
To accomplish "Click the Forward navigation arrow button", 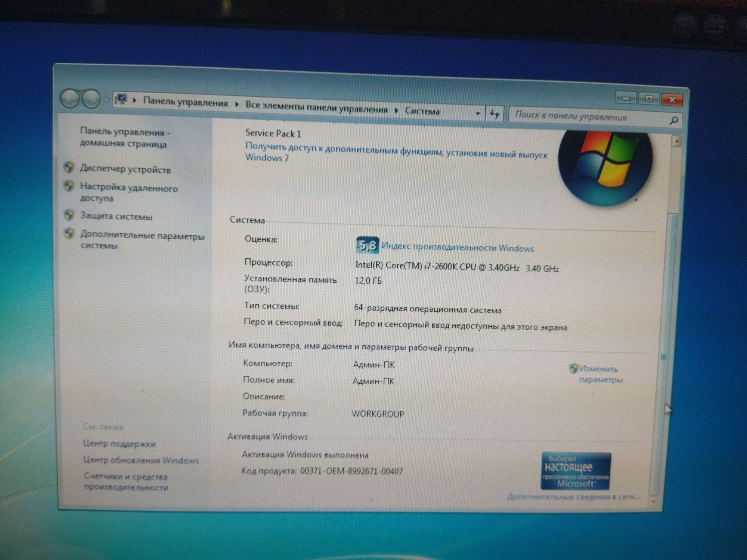I will click(x=91, y=99).
